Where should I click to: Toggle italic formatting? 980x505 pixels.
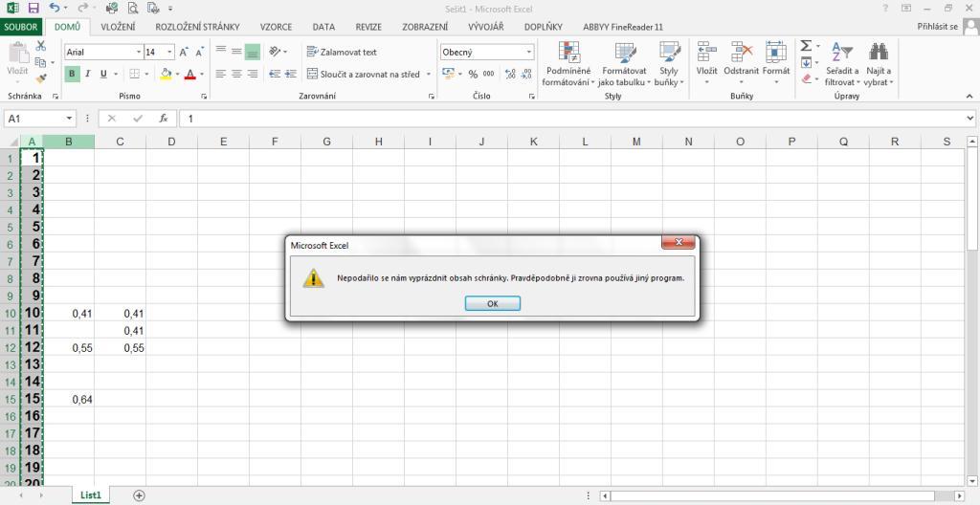(x=87, y=74)
